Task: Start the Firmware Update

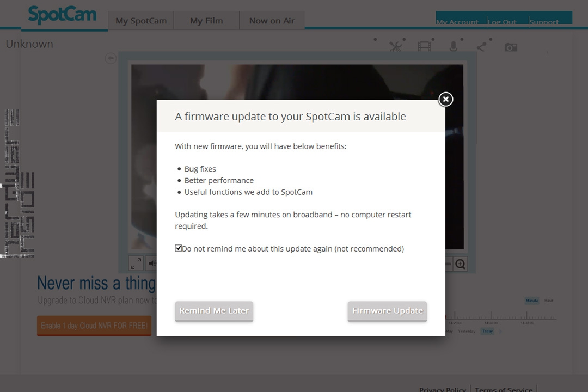Action: pos(387,311)
